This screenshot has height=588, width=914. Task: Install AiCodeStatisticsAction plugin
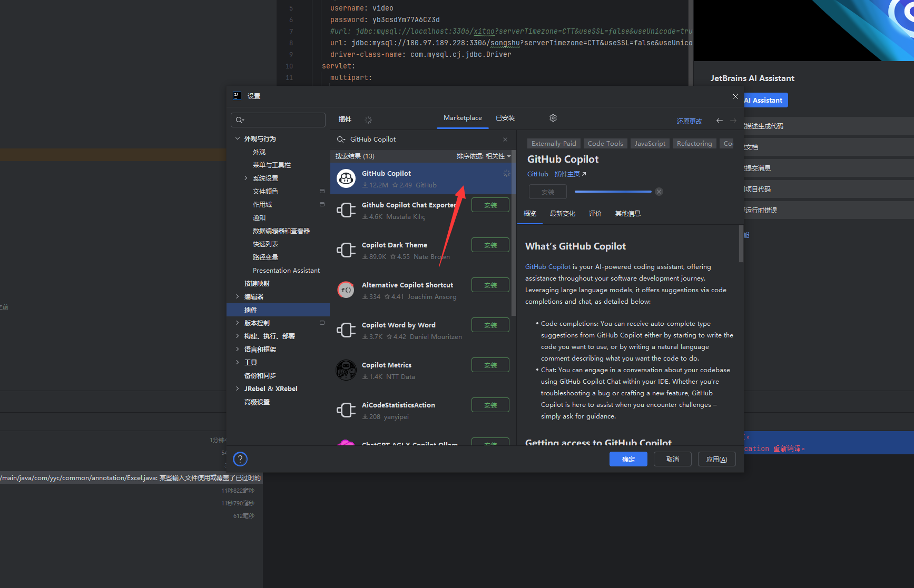point(490,405)
